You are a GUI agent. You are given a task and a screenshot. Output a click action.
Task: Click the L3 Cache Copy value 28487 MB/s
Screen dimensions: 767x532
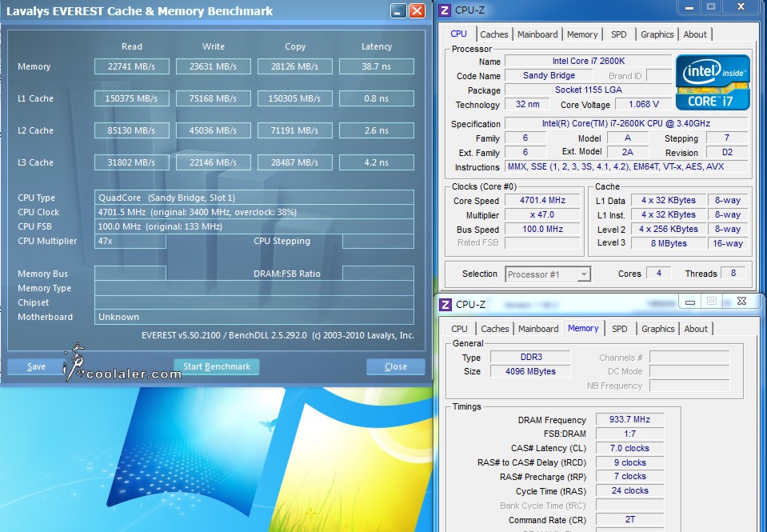(295, 162)
